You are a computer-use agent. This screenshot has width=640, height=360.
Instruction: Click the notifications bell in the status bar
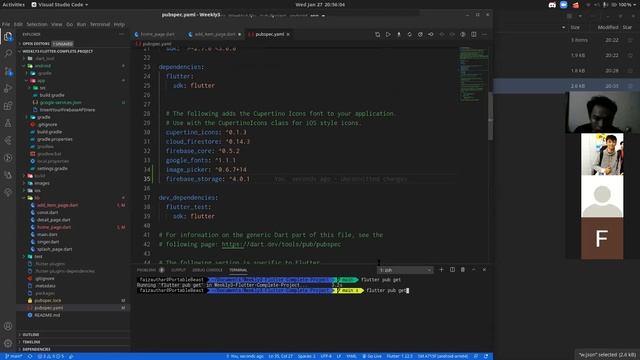point(486,356)
